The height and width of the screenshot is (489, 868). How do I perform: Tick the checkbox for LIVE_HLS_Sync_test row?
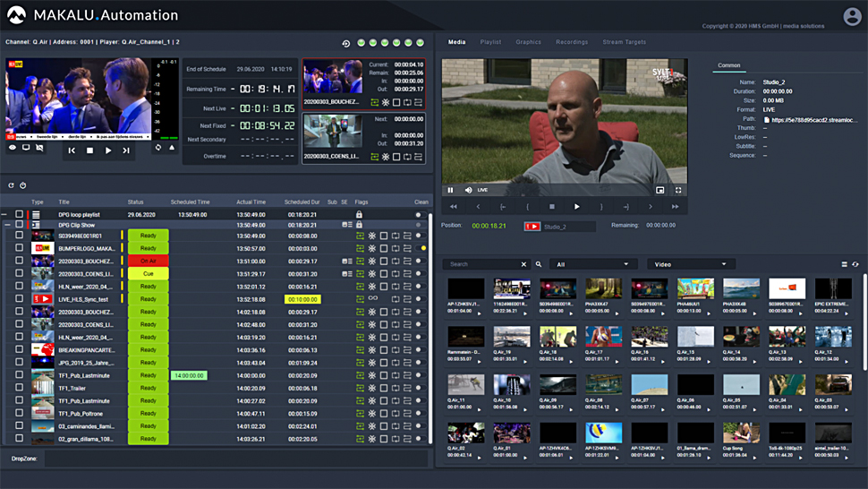pos(20,299)
